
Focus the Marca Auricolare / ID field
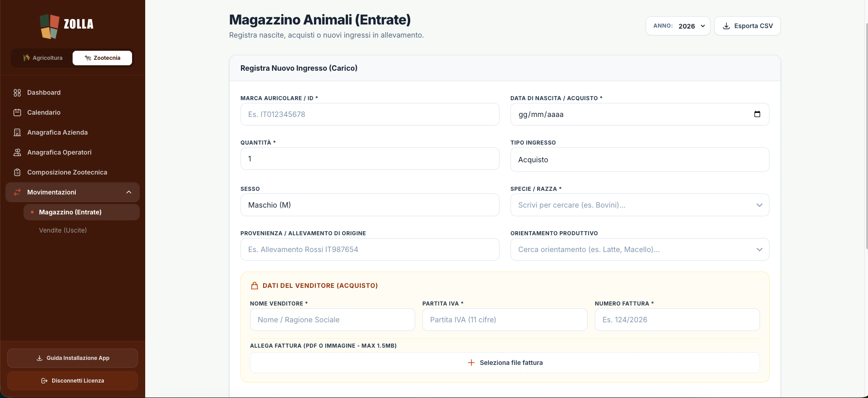[370, 114]
